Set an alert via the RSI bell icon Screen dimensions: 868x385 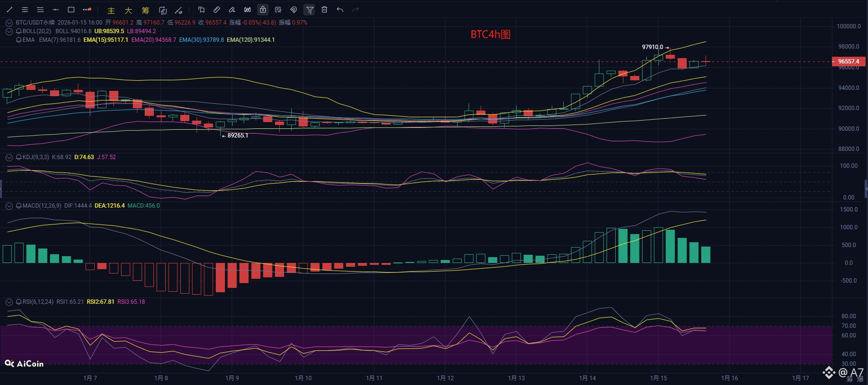(x=19, y=302)
